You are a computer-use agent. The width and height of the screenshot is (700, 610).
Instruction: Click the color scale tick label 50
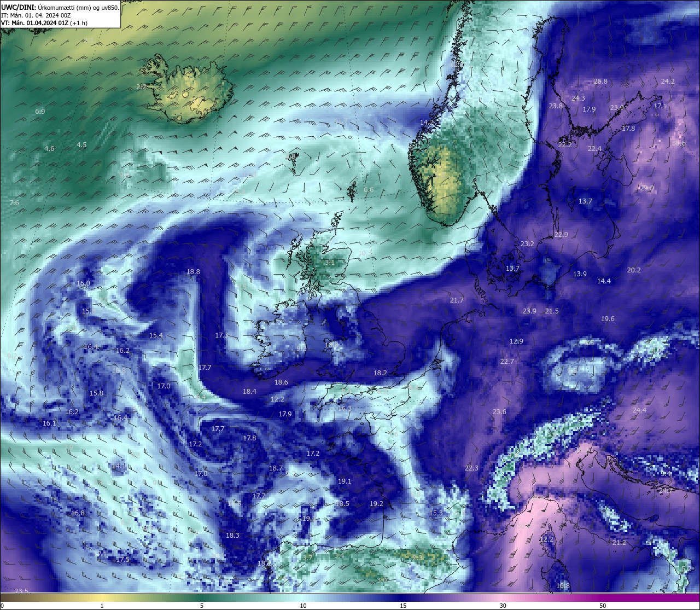pos(603,606)
